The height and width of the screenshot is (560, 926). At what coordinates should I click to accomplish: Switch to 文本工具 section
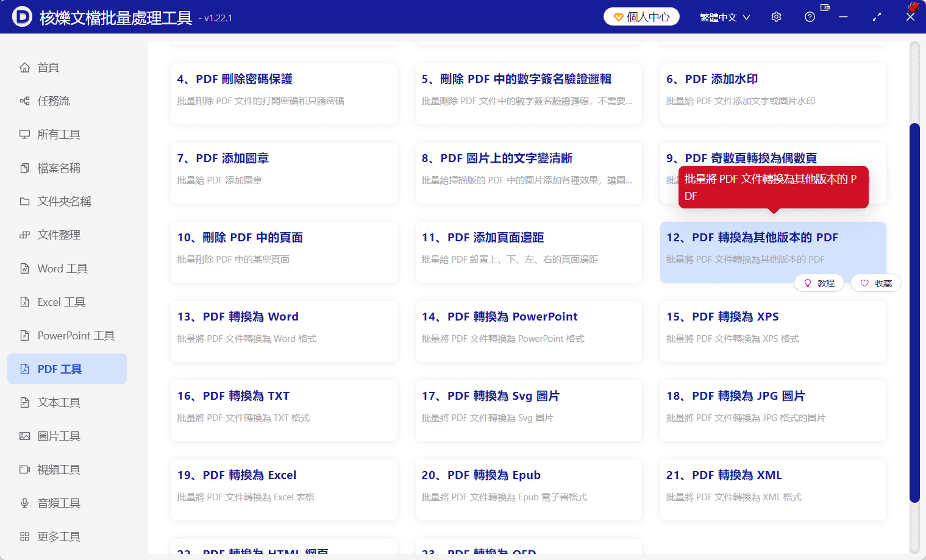coord(67,403)
